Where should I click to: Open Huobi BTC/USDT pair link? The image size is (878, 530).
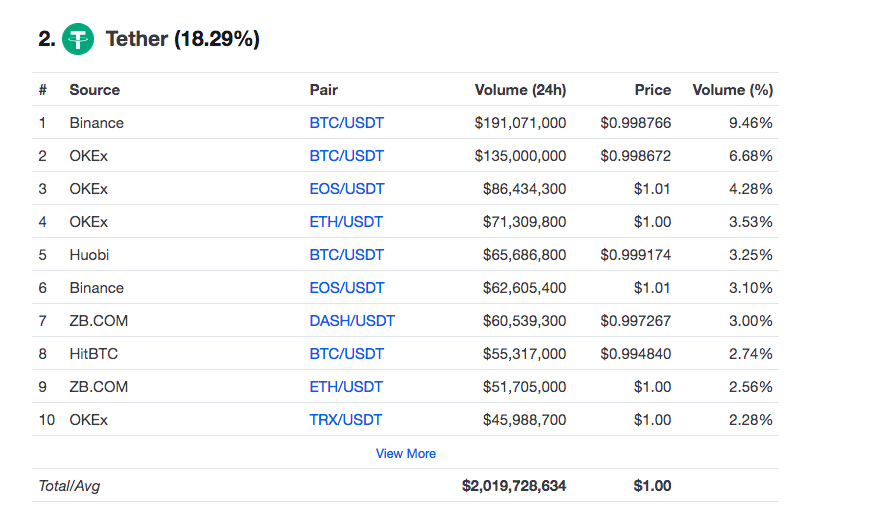tap(347, 255)
